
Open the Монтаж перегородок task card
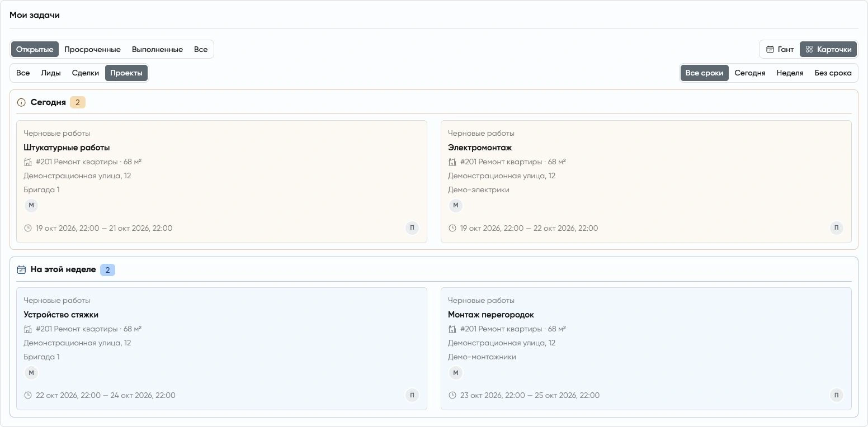coord(646,349)
